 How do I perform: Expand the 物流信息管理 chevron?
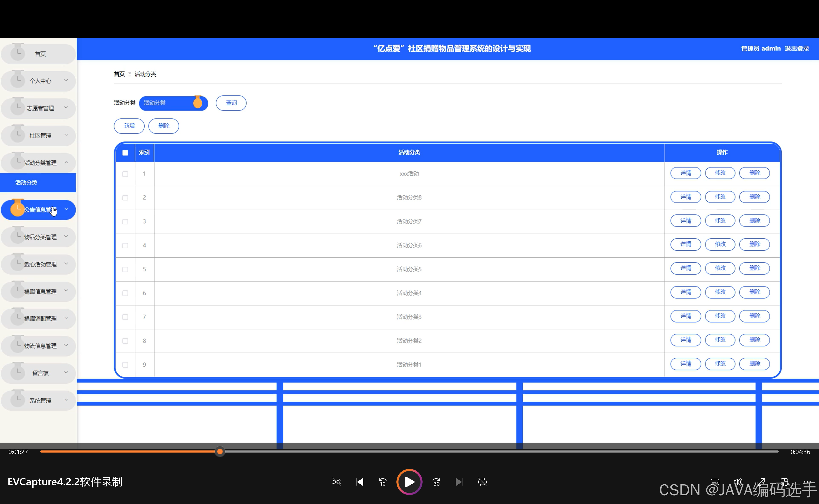click(66, 345)
